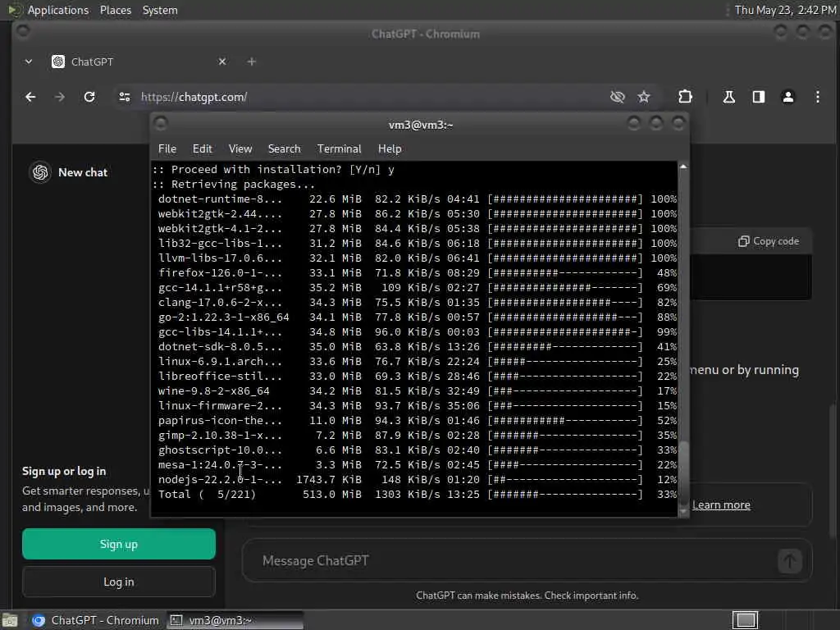Open the site information icon in address bar
Image resolution: width=840 pixels, height=630 pixels.
click(x=125, y=97)
